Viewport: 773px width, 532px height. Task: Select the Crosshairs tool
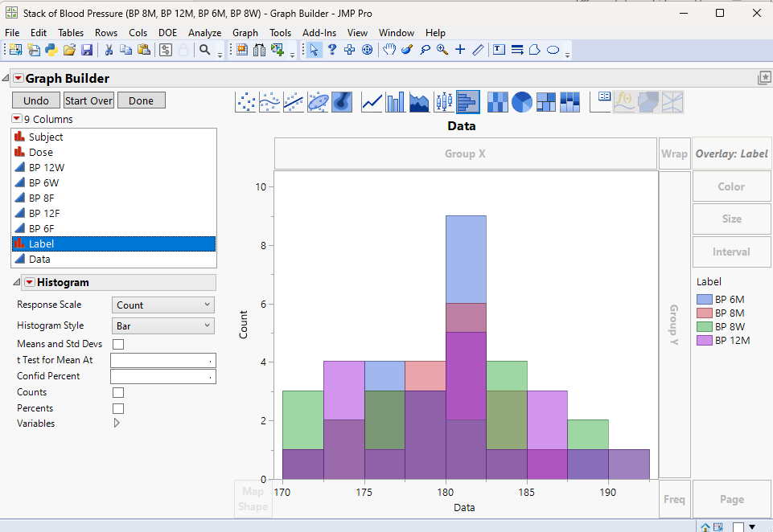point(460,50)
